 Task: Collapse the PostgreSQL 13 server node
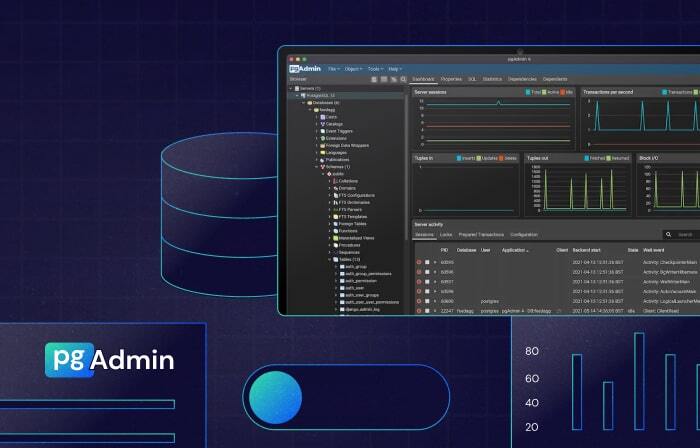click(297, 95)
